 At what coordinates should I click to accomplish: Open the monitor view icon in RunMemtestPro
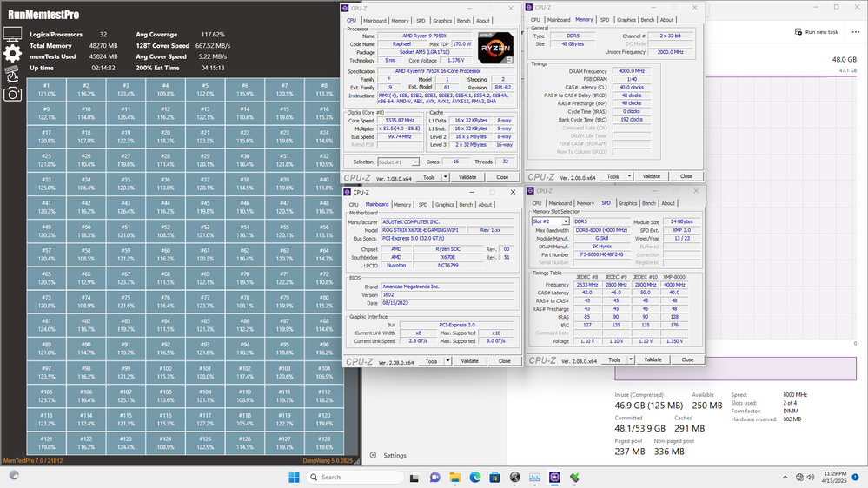click(x=12, y=34)
